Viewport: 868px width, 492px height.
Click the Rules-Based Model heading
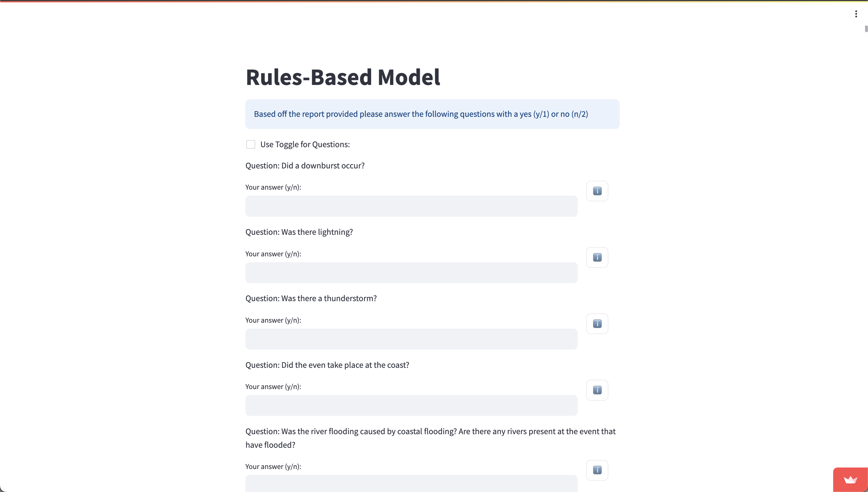(342, 77)
